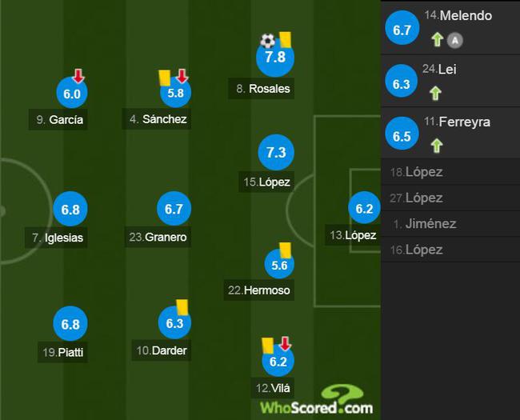Click the WhoScored.com logo
Viewport: 520px width, 420px height.
click(x=317, y=400)
